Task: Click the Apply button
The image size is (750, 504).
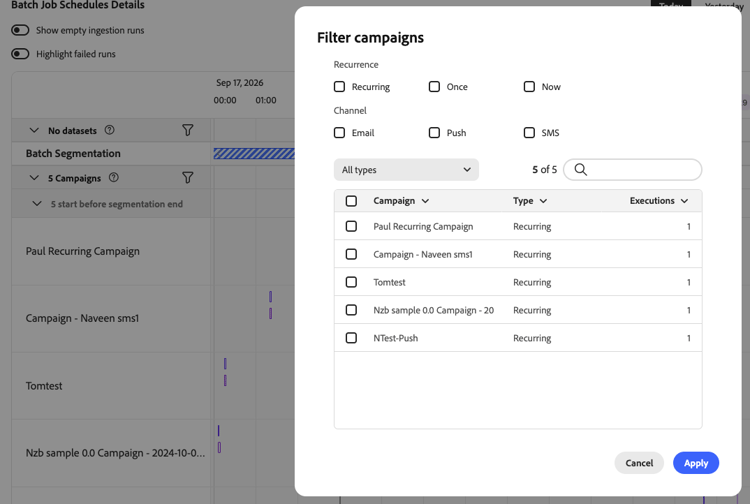Action: tap(696, 463)
